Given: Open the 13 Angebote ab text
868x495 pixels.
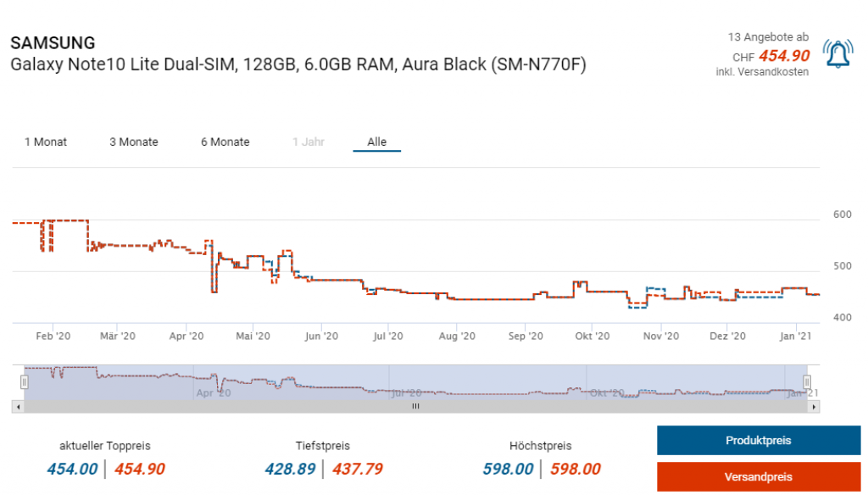Looking at the screenshot, I should [x=768, y=37].
